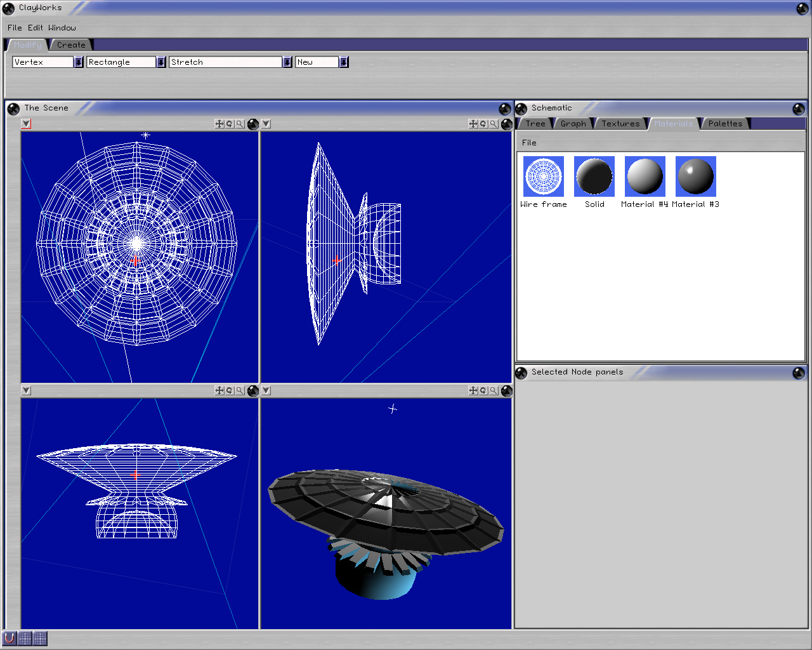
Task: Click zoom magnifier above top-right viewport
Action: [494, 124]
